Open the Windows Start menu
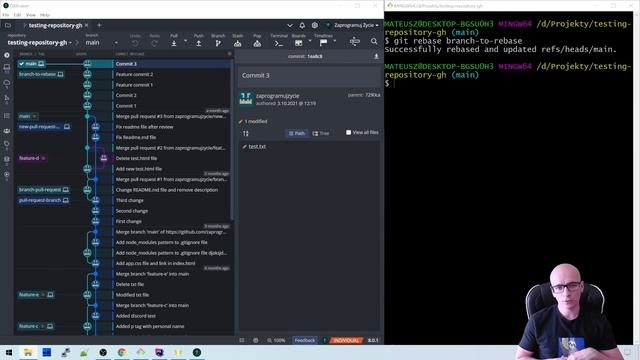Screen dimensions: 640x360 [9, 352]
